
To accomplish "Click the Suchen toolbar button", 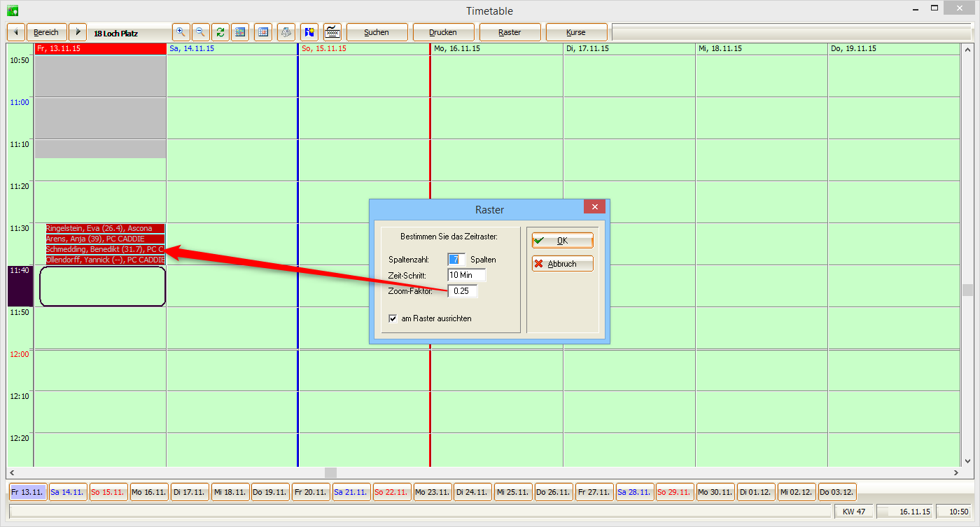I will (377, 32).
